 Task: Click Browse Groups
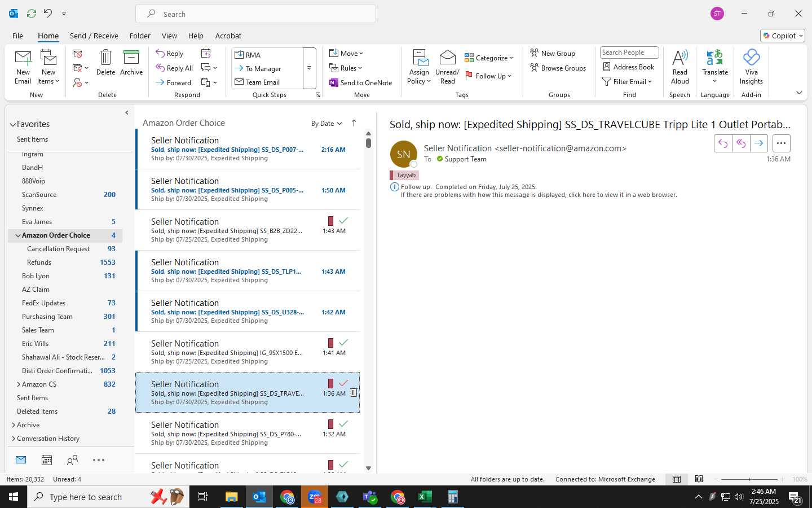pos(558,68)
